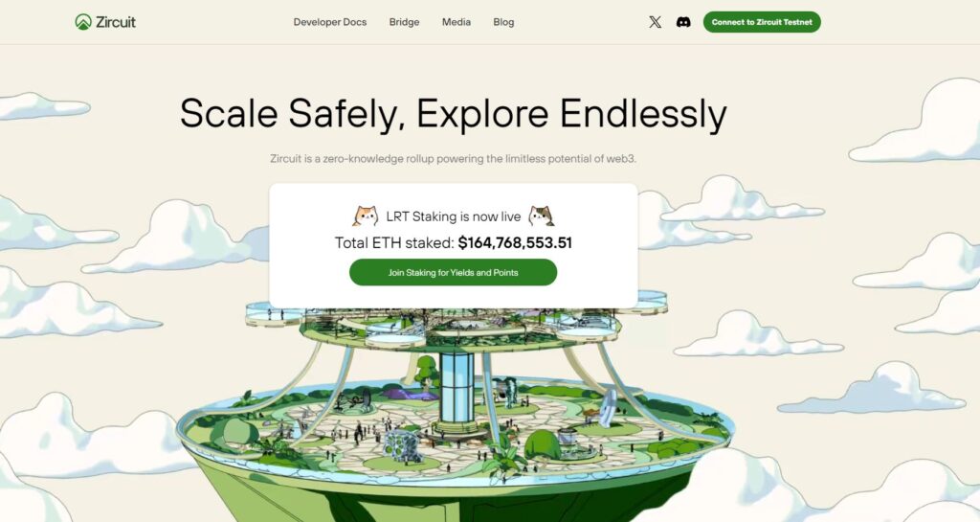Image resolution: width=980 pixels, height=522 pixels.
Task: Click the 'LRT Staking is now live' text
Action: coord(453,216)
